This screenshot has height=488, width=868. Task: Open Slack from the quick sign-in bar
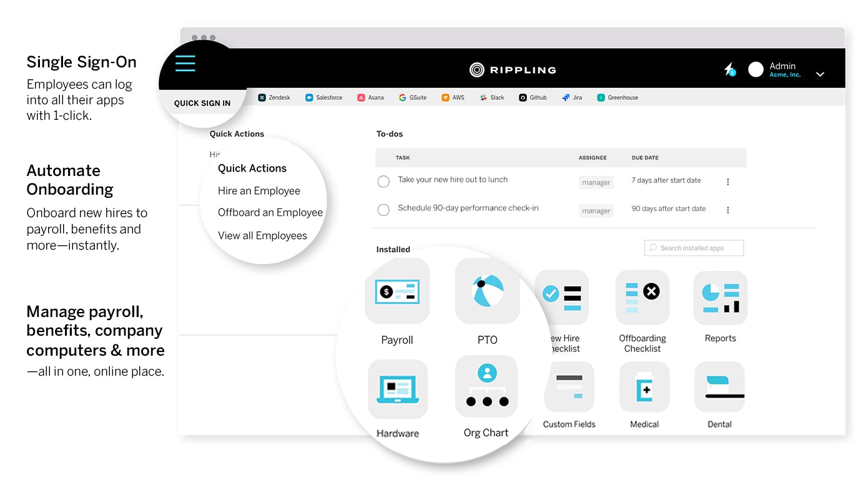tap(491, 97)
